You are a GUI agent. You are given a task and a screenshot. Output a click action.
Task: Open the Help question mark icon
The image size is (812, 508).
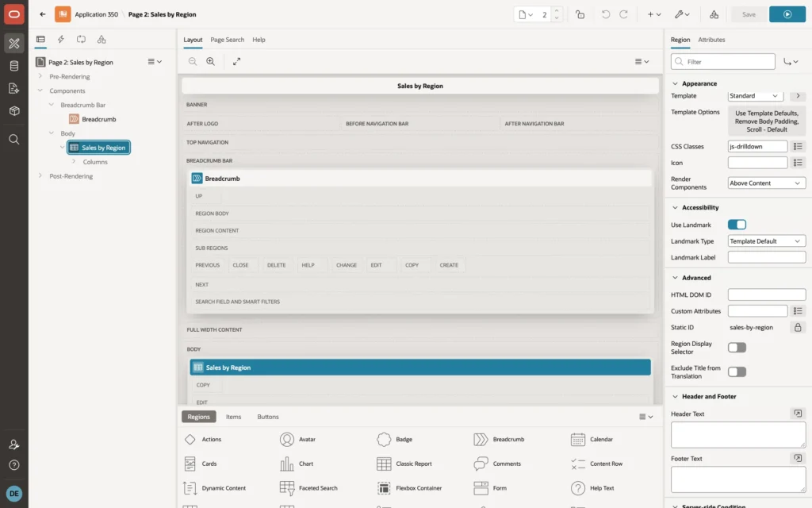14,465
